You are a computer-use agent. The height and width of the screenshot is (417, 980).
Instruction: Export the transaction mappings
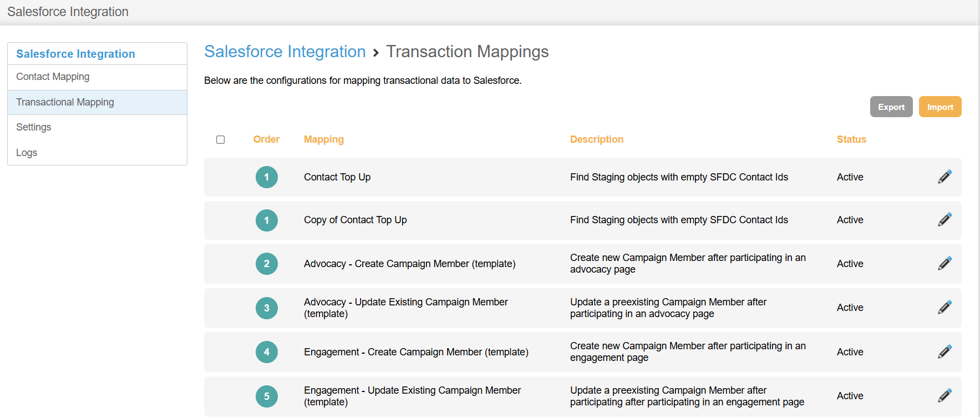(x=891, y=106)
